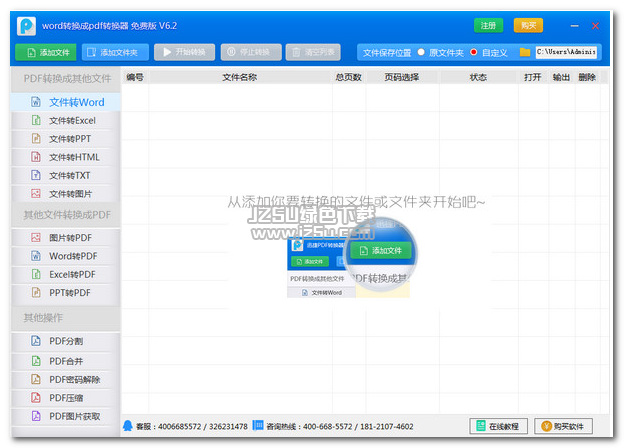This screenshot has width=624, height=448.
Task: Select 文件转图片 in sidebar
Action: click(66, 194)
